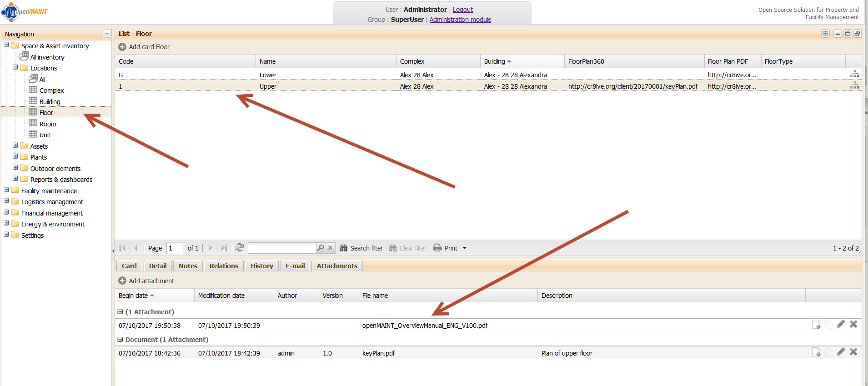Open relation graph icon for Lower floor row
This screenshot has width=868, height=386.
pyautogui.click(x=855, y=74)
